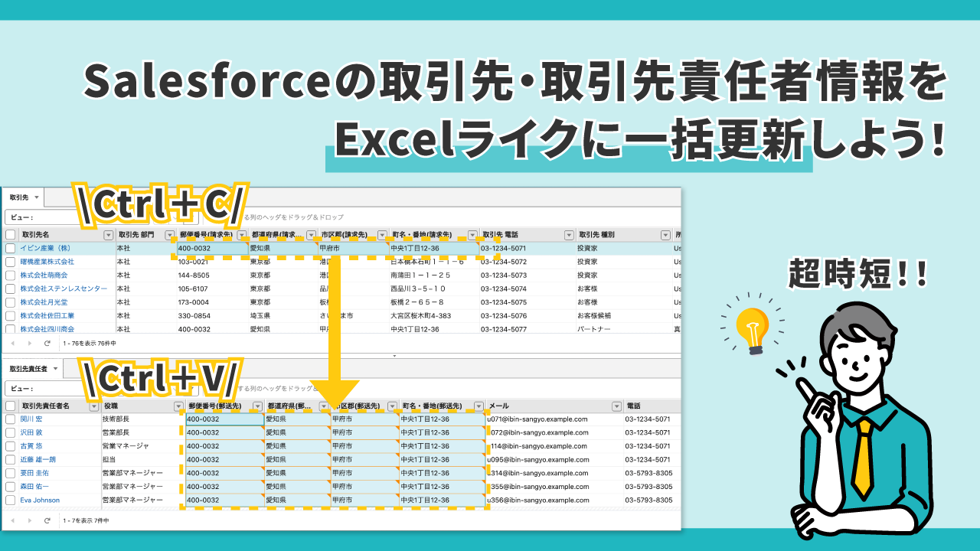Viewport: 980px width, 551px height.
Task: Click the 400-0032 postal code cell for 沢田 敦
Action: 224,433
